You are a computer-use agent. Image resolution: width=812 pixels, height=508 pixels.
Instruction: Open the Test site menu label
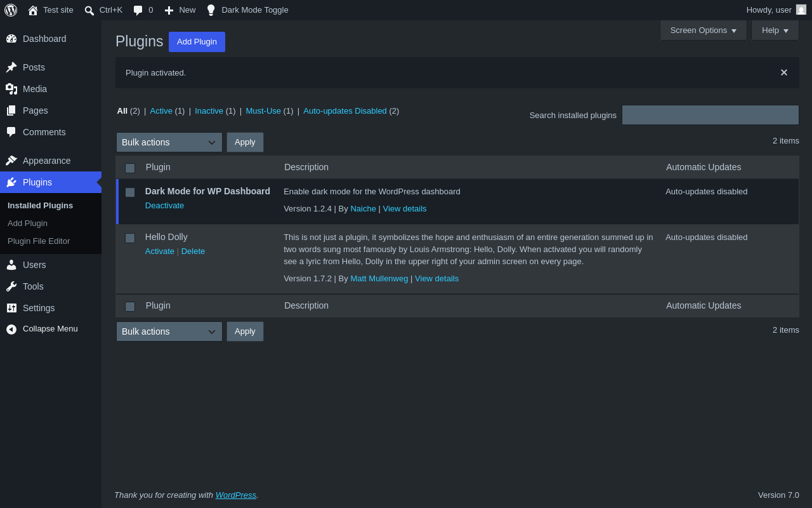tap(58, 10)
